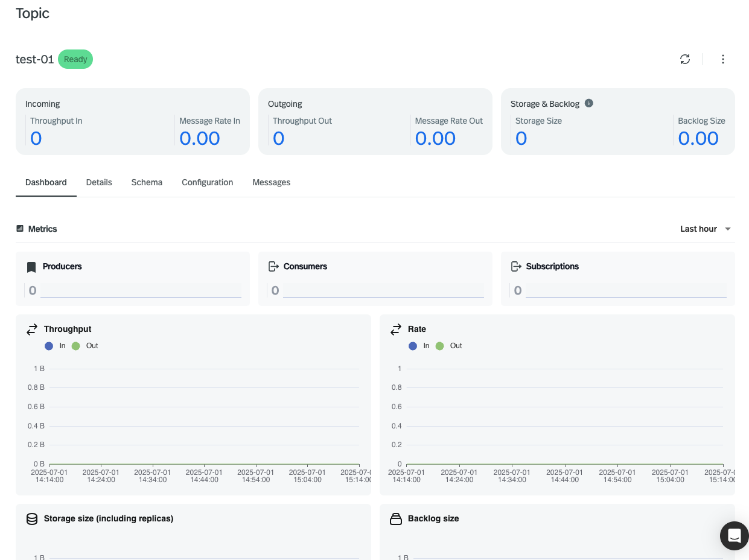Expand the time range selector chevron

pyautogui.click(x=728, y=229)
